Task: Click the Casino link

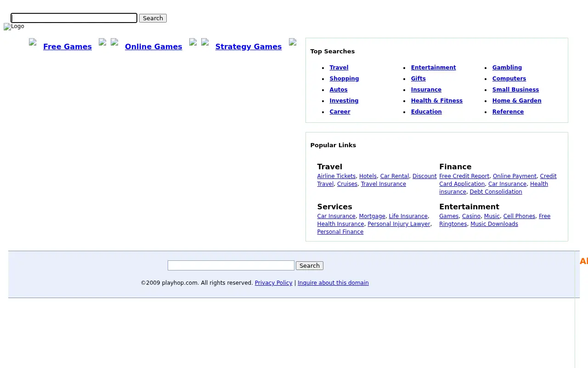Action: coord(471,216)
